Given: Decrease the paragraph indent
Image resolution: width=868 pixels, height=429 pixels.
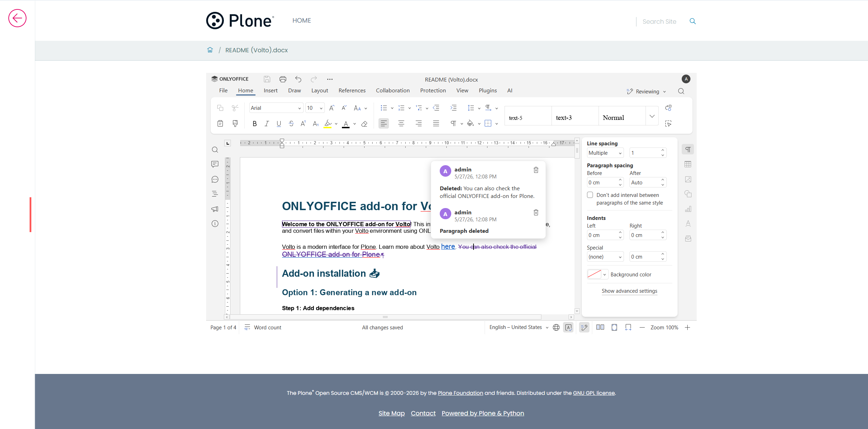Looking at the screenshot, I should click(436, 108).
